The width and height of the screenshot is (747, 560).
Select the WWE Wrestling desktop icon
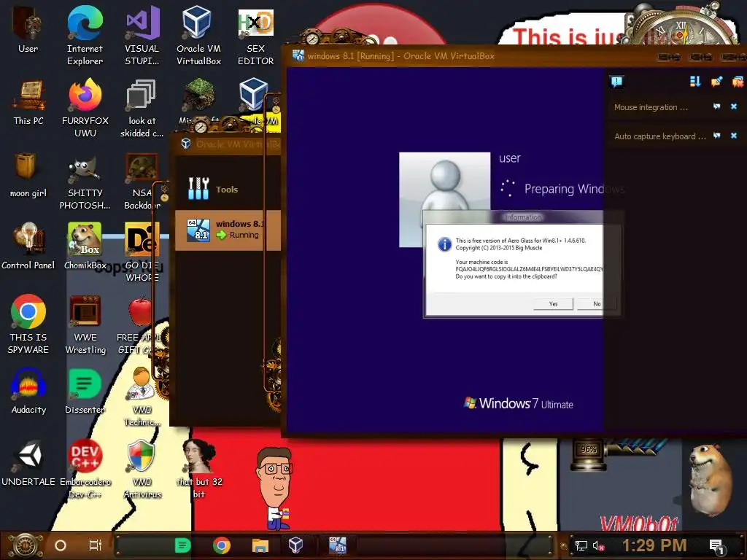(85, 324)
